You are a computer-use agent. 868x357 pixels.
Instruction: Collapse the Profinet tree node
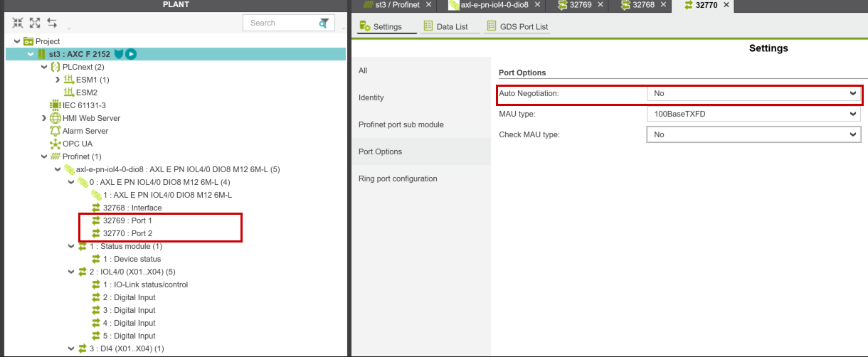[x=44, y=156]
